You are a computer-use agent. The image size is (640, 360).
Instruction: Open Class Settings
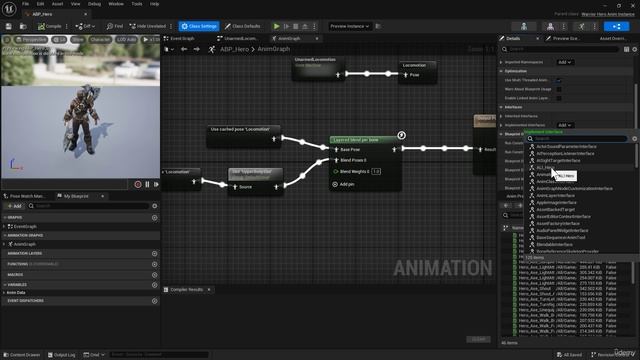(x=199, y=26)
